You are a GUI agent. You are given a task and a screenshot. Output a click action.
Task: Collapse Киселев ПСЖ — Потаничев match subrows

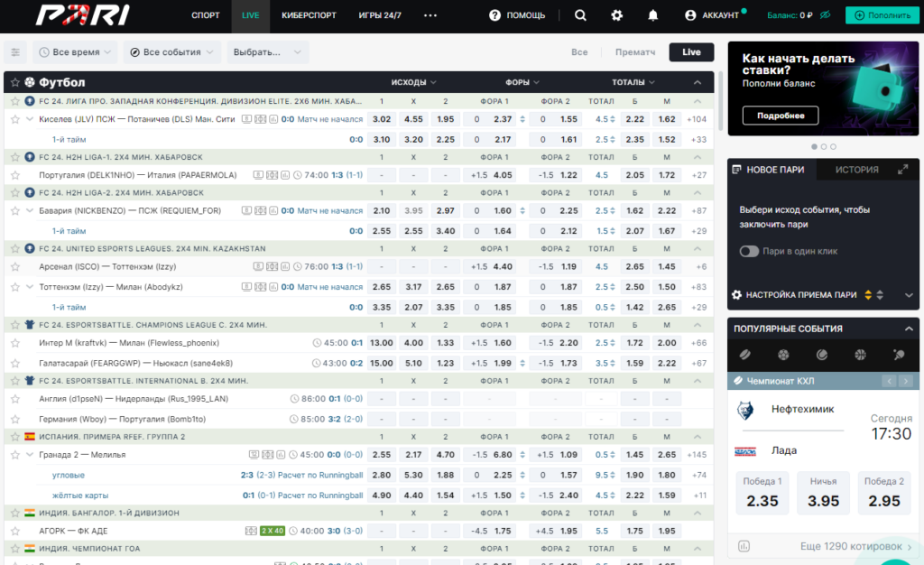pyautogui.click(x=30, y=119)
